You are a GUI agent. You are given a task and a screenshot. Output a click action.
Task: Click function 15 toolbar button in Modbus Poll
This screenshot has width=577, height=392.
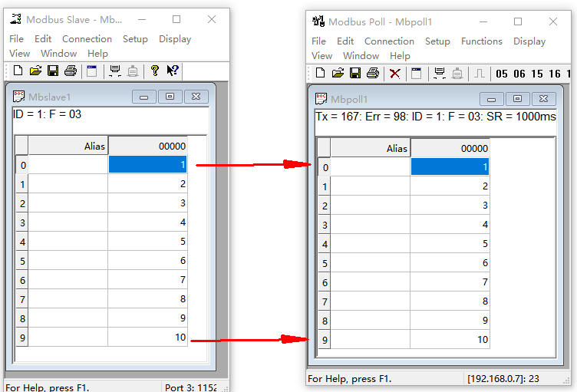537,74
